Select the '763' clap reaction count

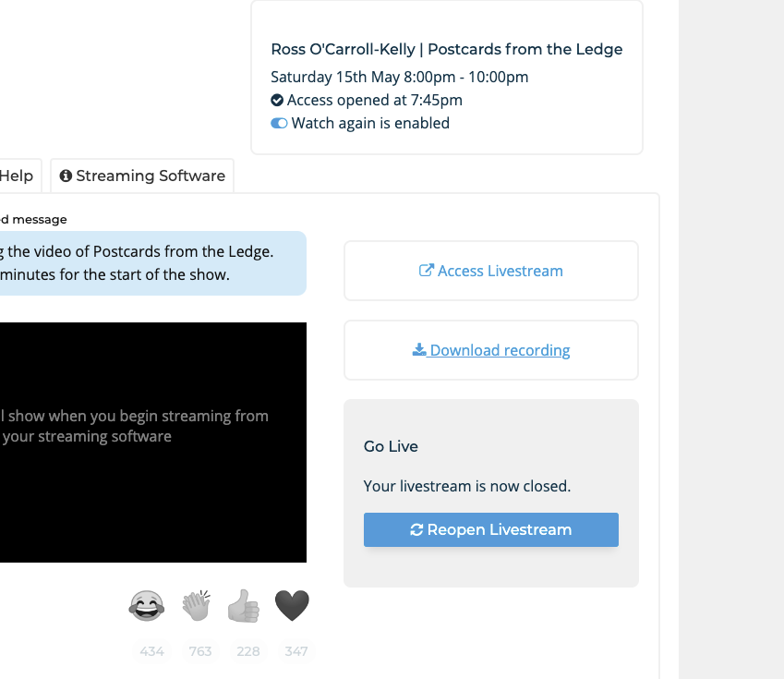pyautogui.click(x=200, y=651)
